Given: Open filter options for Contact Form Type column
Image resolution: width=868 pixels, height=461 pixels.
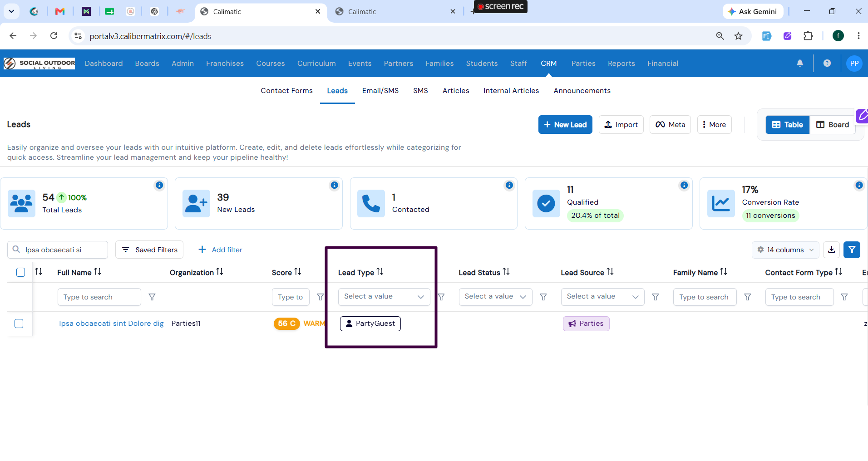Looking at the screenshot, I should [844, 297].
